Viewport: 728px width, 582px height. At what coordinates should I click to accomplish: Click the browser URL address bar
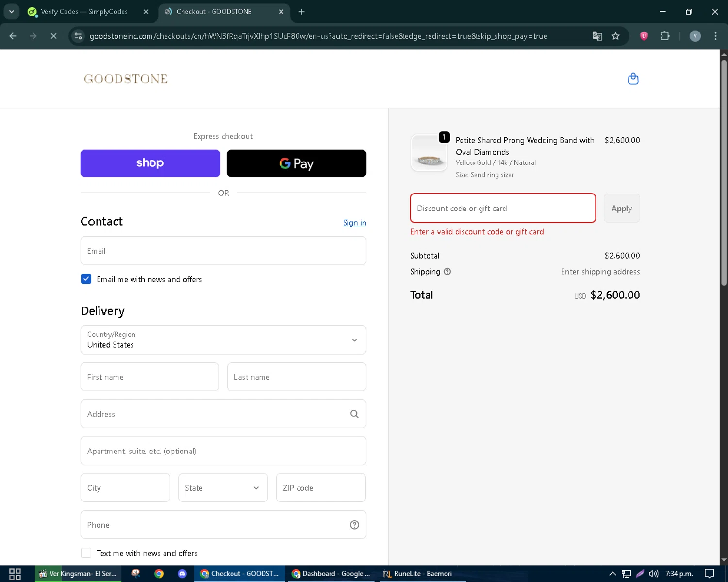pos(318,36)
